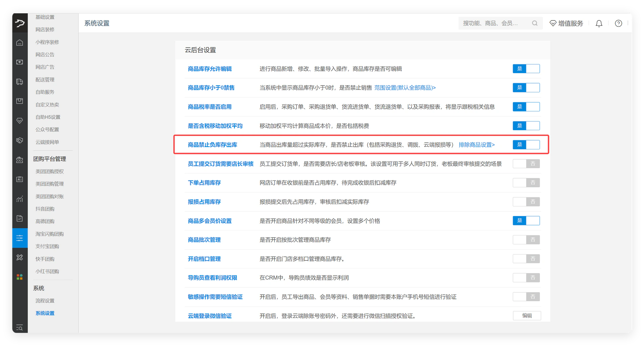
Task: Click the search magnifier icon
Action: click(535, 23)
